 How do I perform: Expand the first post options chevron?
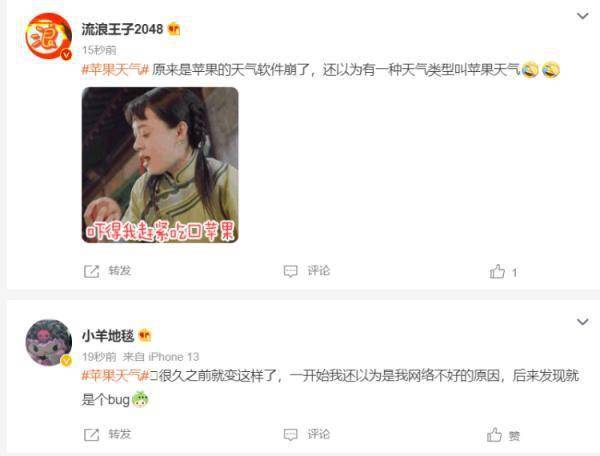click(582, 16)
